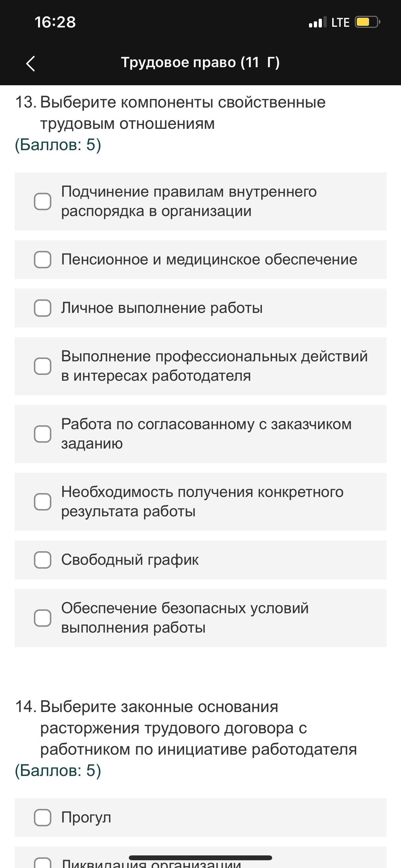Screen dimensions: 401x868
Task: Tap the home indicator bar
Action: [x=200, y=858]
